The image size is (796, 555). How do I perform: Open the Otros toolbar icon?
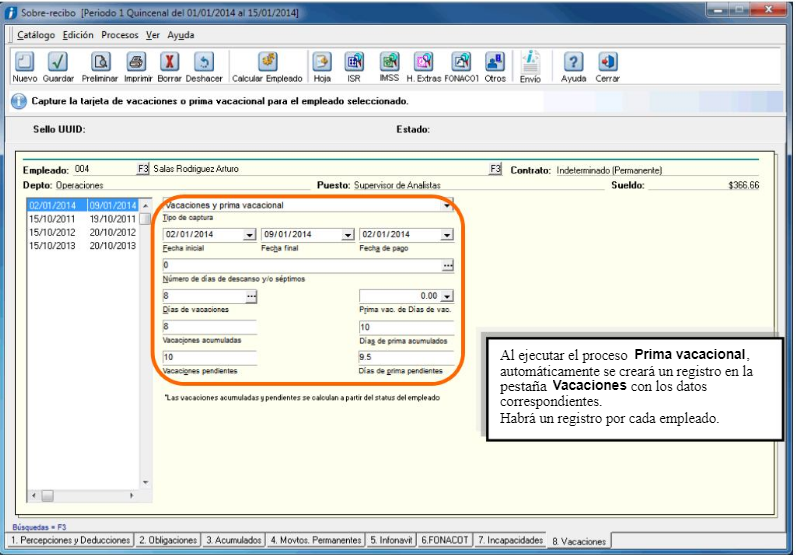click(494, 62)
